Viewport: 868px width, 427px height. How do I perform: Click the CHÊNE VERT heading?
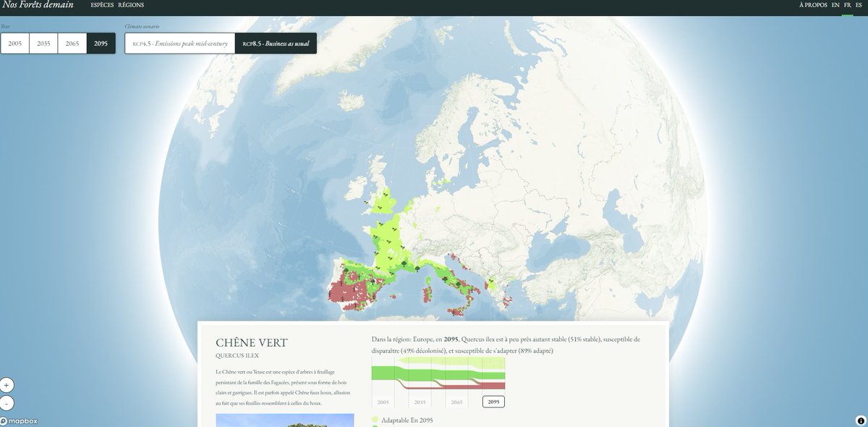click(252, 342)
